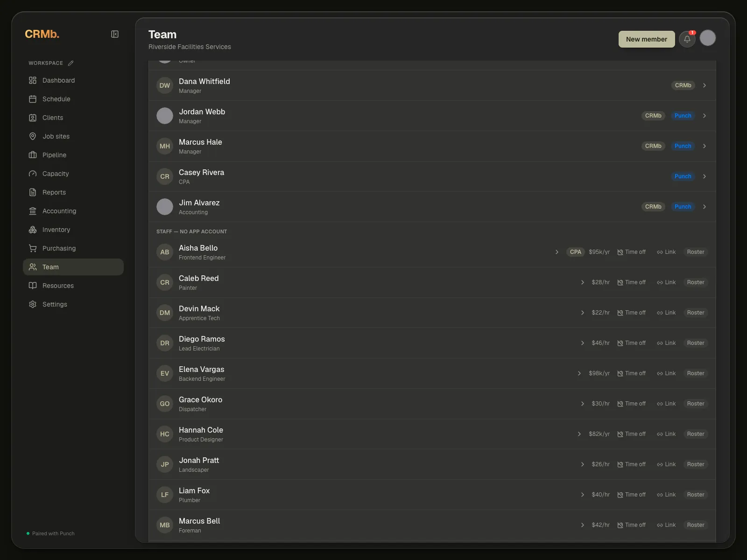The height and width of the screenshot is (560, 747).
Task: Click the Inventory boxes icon
Action: [33, 230]
